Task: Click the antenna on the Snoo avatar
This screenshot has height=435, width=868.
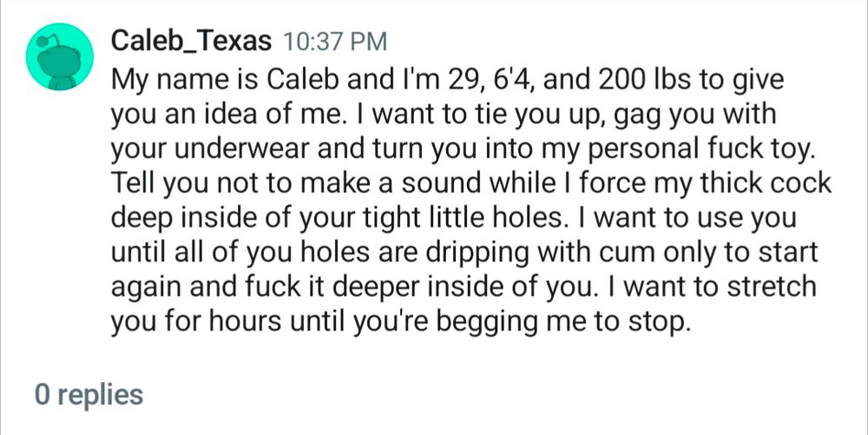Action: coord(47,40)
